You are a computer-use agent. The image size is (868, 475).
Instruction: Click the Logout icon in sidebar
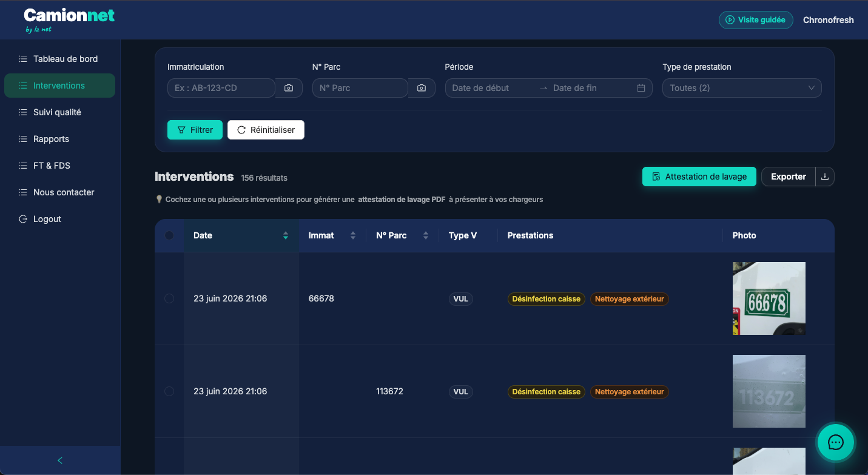[23, 219]
